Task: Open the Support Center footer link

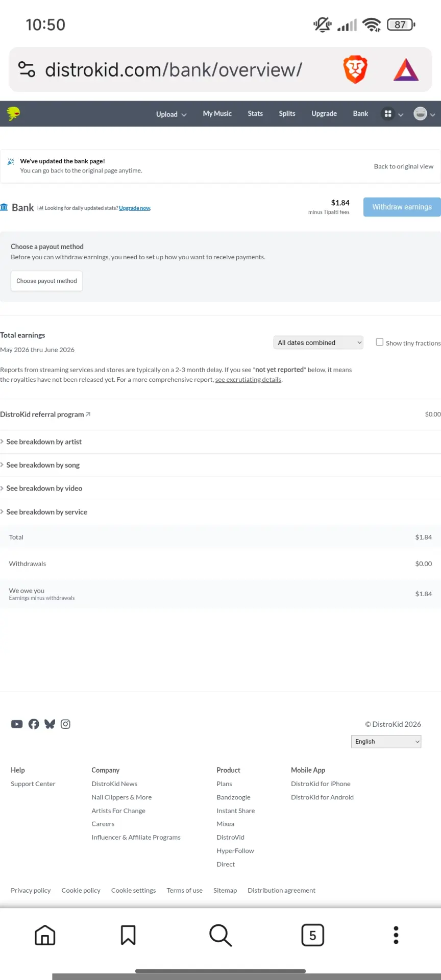Action: click(x=33, y=784)
